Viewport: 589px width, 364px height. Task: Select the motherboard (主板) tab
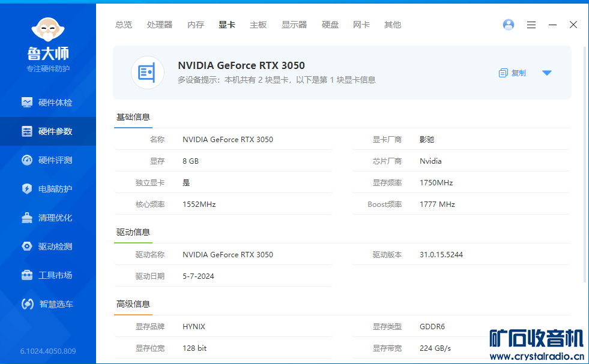(x=258, y=25)
